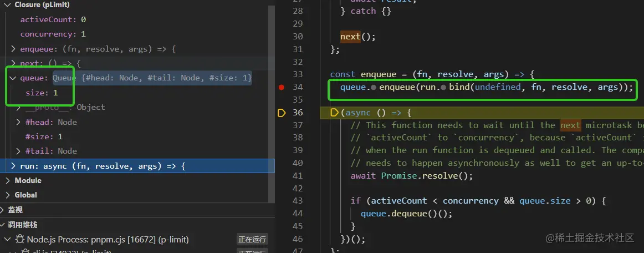
Task: Click 'queue.dequeue()();' on line 44
Action: coord(406,214)
